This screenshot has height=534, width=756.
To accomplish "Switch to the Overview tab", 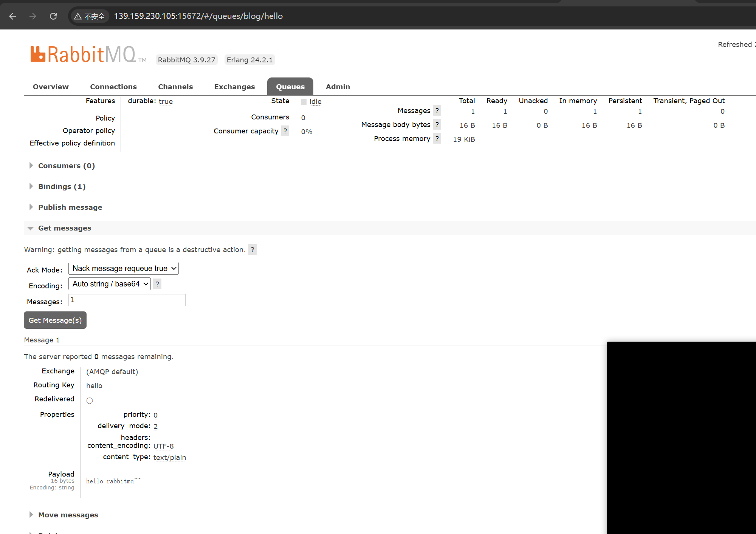I will point(51,87).
